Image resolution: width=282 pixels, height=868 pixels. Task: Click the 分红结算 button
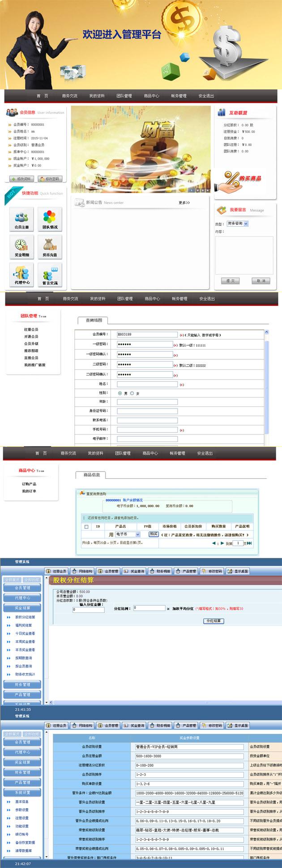(x=214, y=621)
